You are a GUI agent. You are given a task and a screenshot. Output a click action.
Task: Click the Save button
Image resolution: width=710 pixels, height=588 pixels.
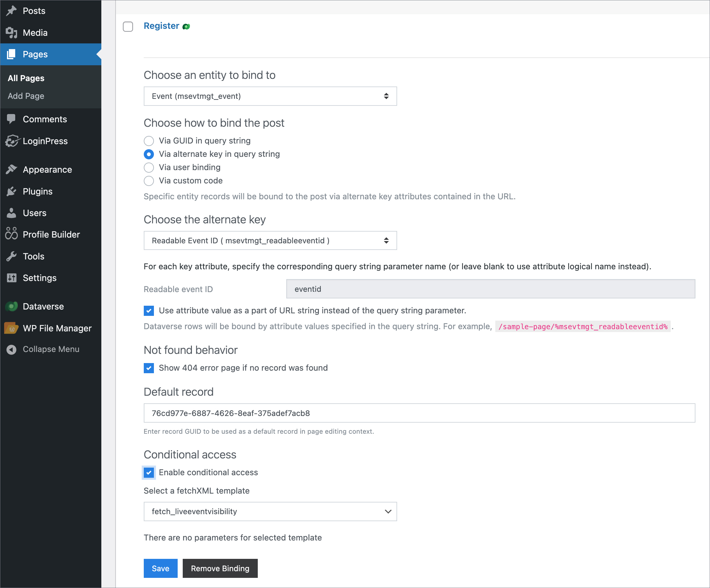pyautogui.click(x=161, y=568)
